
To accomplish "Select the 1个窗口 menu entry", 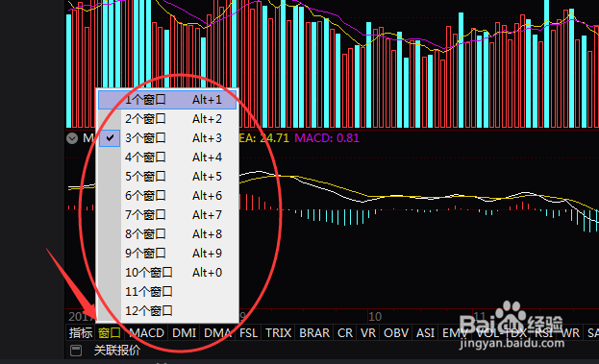I will 167,100.
